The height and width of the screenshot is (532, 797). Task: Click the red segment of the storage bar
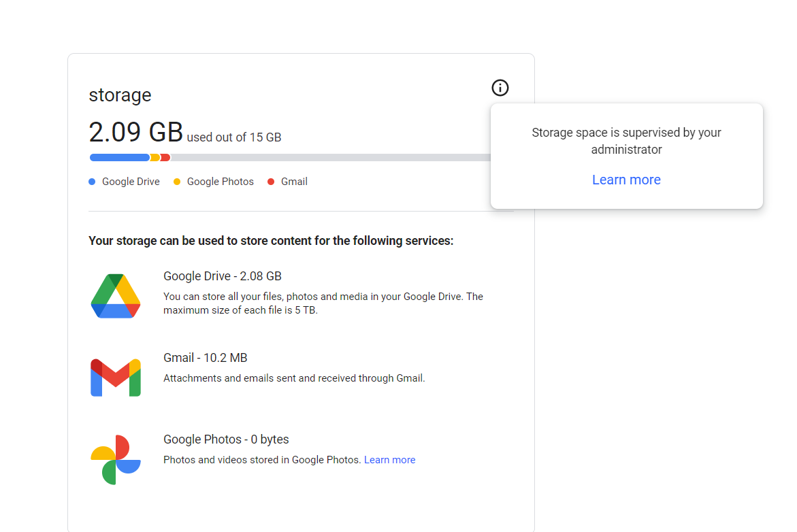point(165,158)
